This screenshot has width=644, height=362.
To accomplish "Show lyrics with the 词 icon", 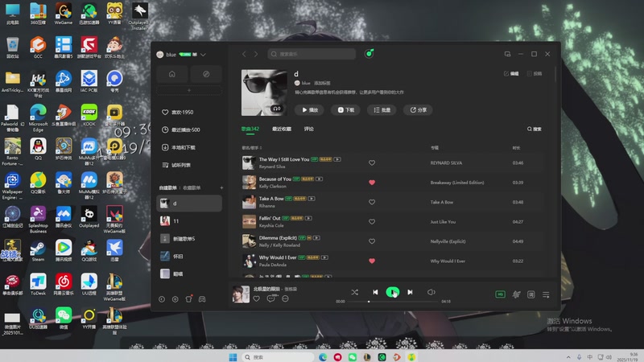I will [531, 294].
